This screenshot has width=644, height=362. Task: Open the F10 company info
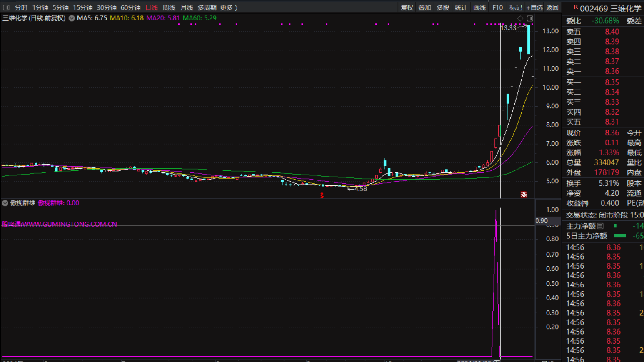[497, 7]
